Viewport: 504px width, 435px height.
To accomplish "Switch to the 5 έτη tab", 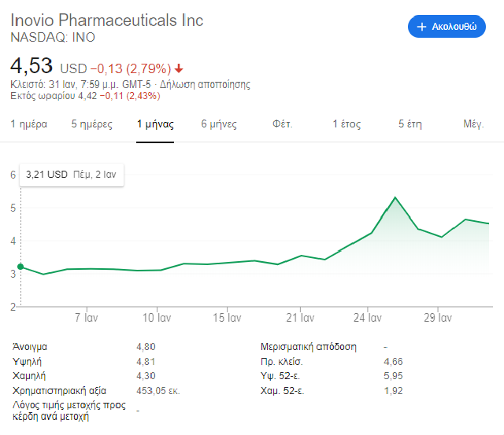I will pyautogui.click(x=410, y=124).
